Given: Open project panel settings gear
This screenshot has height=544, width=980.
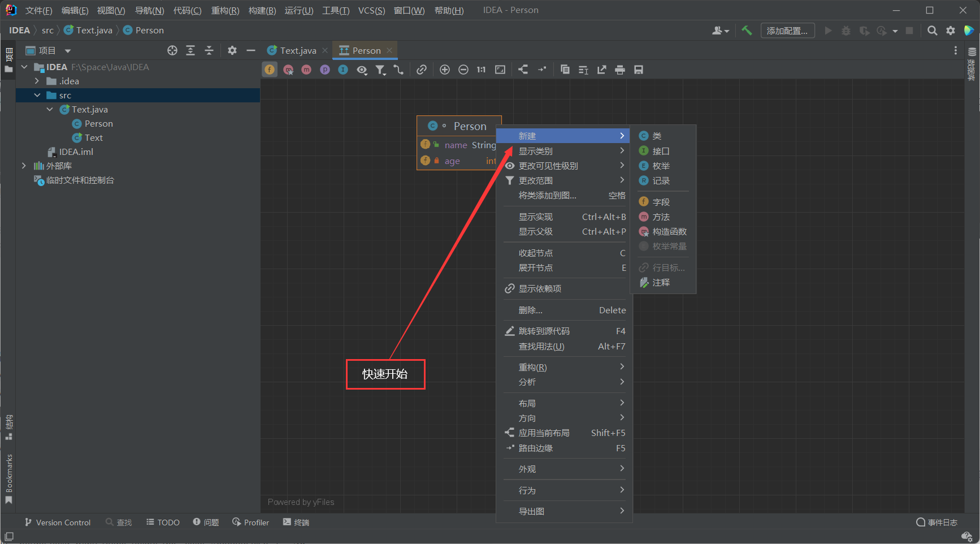Looking at the screenshot, I should (232, 50).
